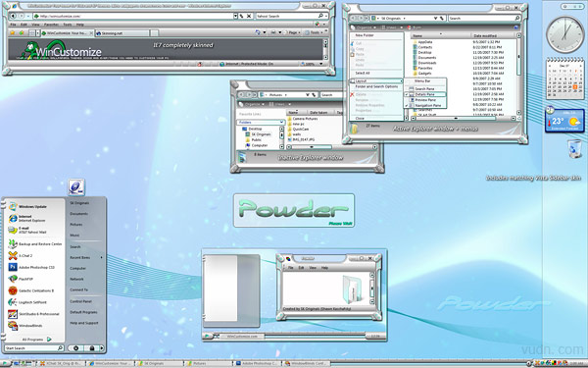
Task: Click the weather gadget in the sidebar
Action: pos(564,121)
